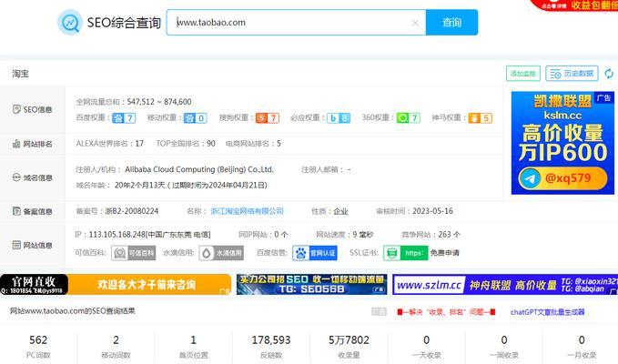Open 历史数据 history data button
Screen dimensions: 618x364
572,74
